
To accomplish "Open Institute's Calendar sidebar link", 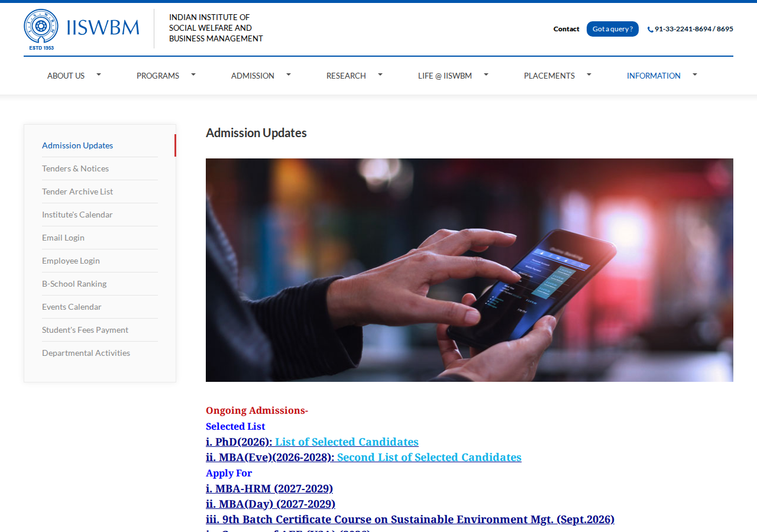I will click(x=77, y=215).
